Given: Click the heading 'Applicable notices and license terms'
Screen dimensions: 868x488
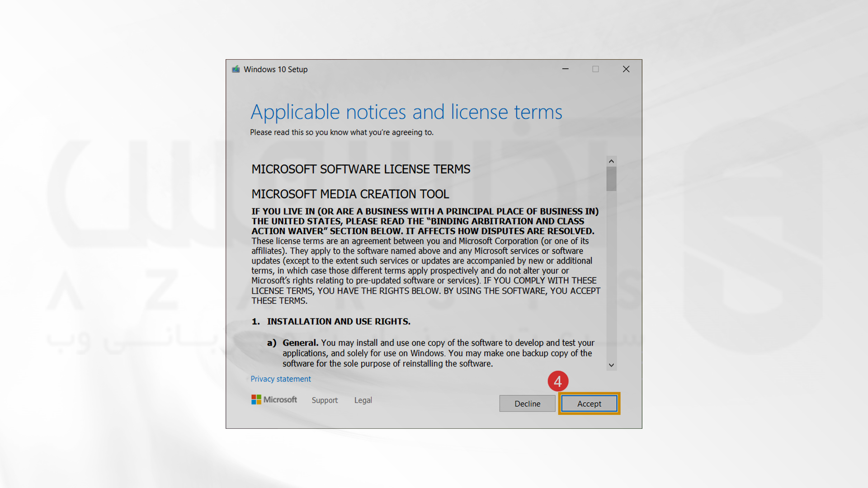Looking at the screenshot, I should 406,112.
